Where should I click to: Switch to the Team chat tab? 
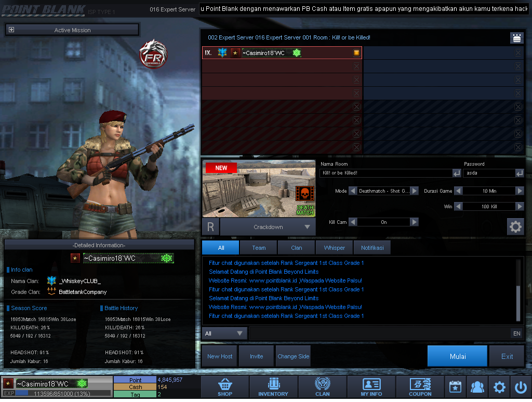(259, 248)
